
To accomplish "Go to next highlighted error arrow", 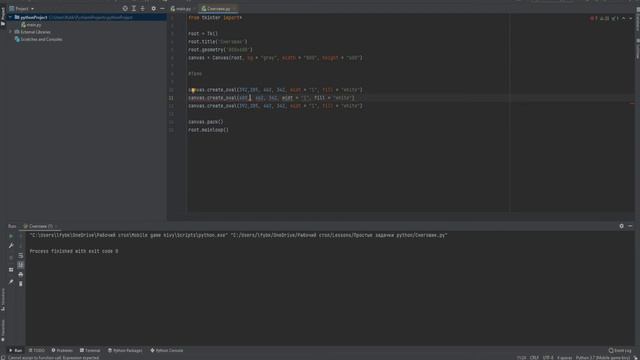I will [631, 18].
